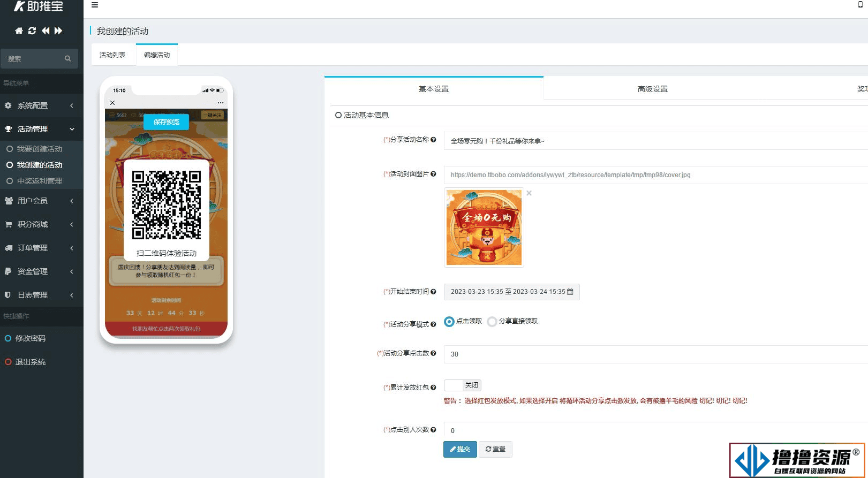Click 退出系统 to log out
The height and width of the screenshot is (478, 868).
tap(31, 362)
